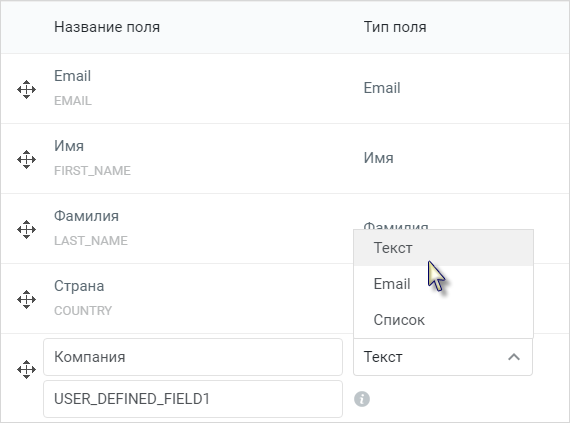Screen dimensions: 570x423
Task: Grab the move handle of Фамилия row
Action: point(27,230)
